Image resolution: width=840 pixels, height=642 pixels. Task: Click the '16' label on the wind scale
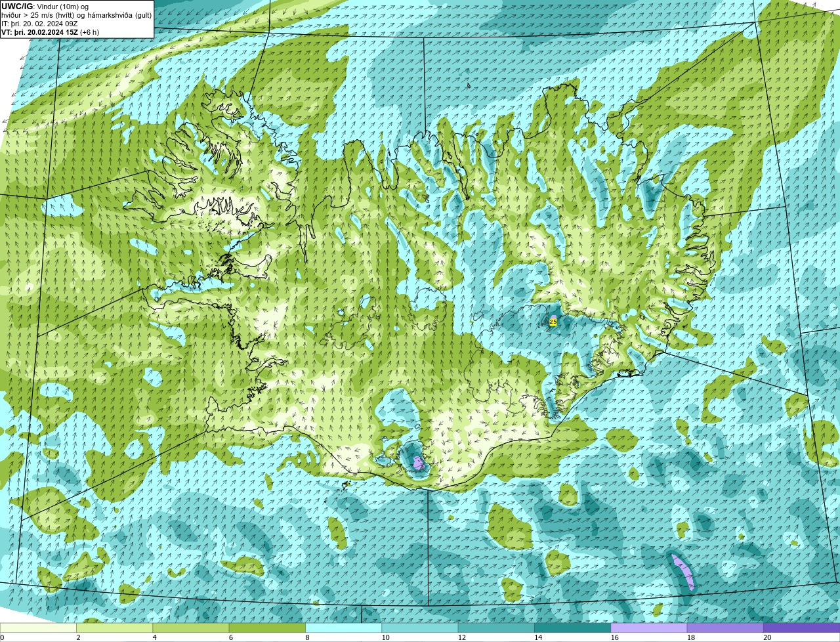(x=615, y=637)
